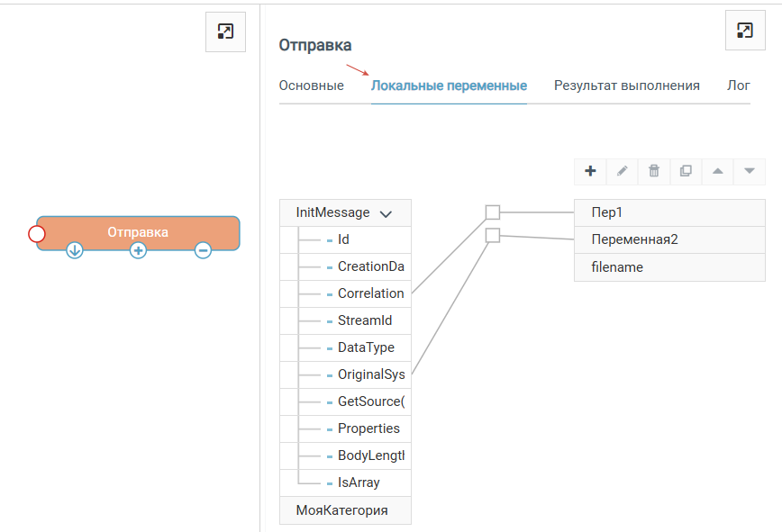Select the CorrelationId field in tree
Viewport: 782px width, 532px height.
(370, 293)
